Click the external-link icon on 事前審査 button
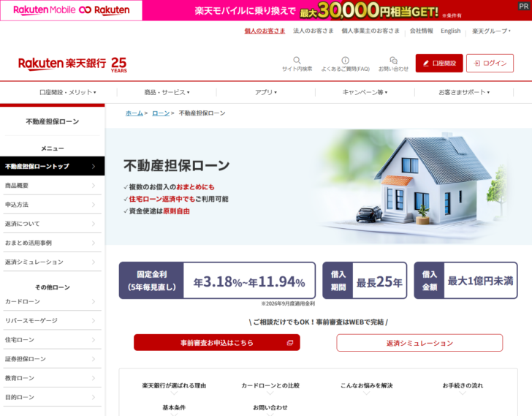The height and width of the screenshot is (416, 532). point(289,343)
